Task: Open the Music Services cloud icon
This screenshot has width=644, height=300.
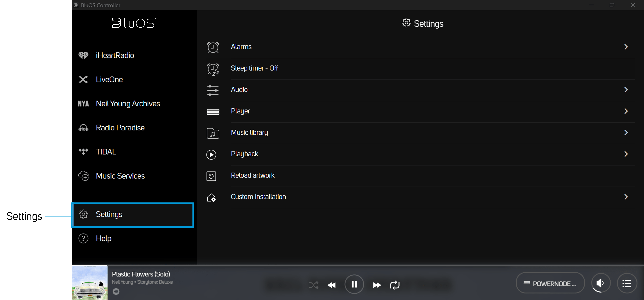Action: click(x=83, y=176)
